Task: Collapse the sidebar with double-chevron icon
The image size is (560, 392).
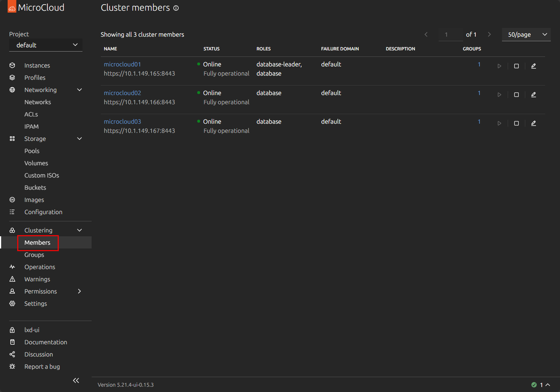Action: (x=76, y=381)
